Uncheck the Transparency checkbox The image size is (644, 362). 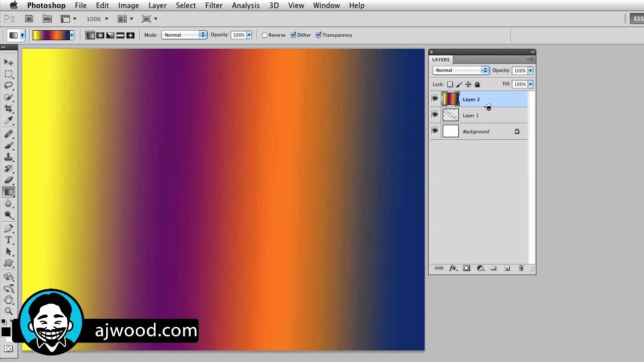click(x=318, y=35)
